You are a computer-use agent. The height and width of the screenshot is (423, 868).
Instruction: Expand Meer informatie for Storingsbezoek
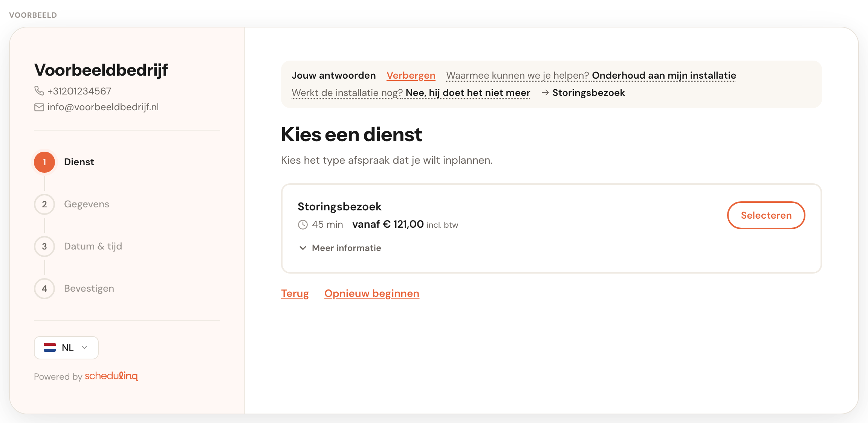340,248
